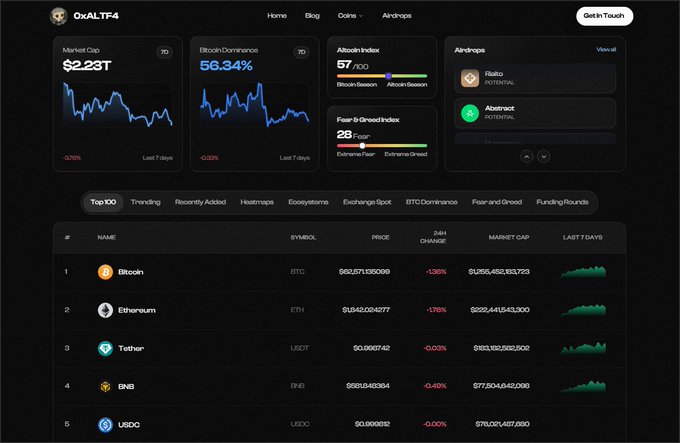Click the Bitcoin name text

point(131,272)
